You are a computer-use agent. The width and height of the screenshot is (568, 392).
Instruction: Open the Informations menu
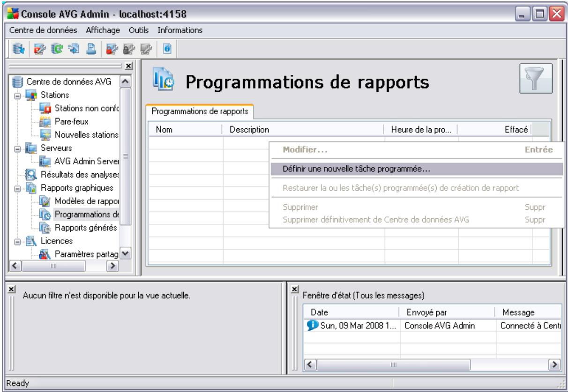[180, 30]
